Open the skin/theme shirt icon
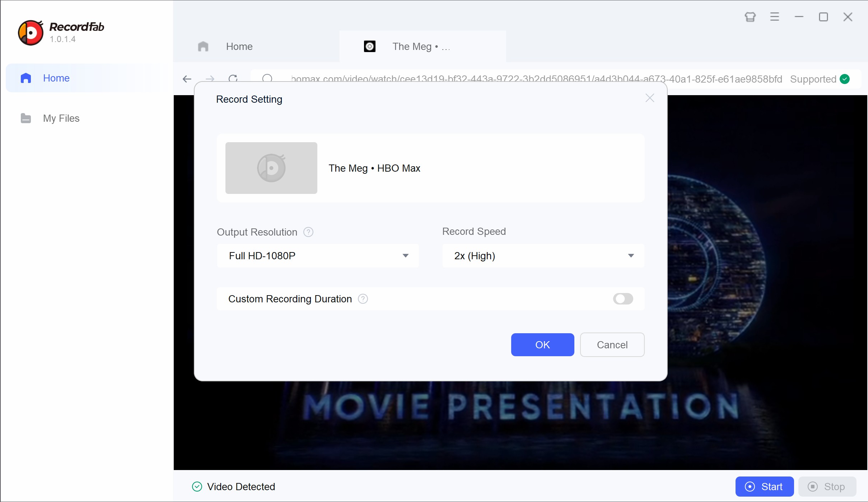The image size is (868, 502). point(750,17)
